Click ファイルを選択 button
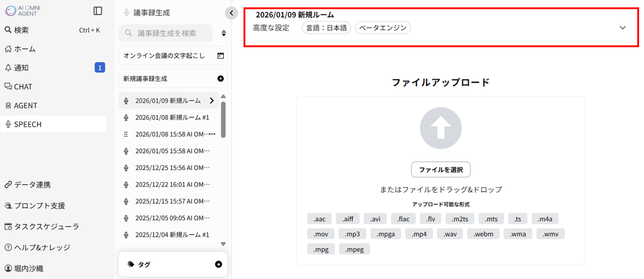 pyautogui.click(x=441, y=169)
